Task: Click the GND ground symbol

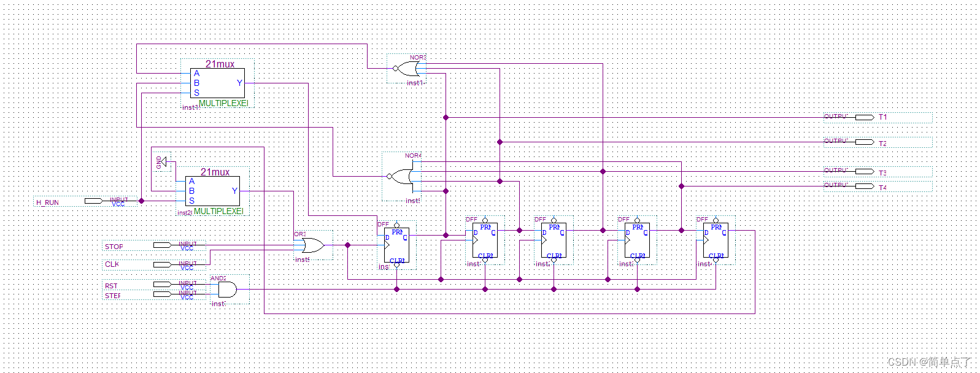Action: point(161,162)
